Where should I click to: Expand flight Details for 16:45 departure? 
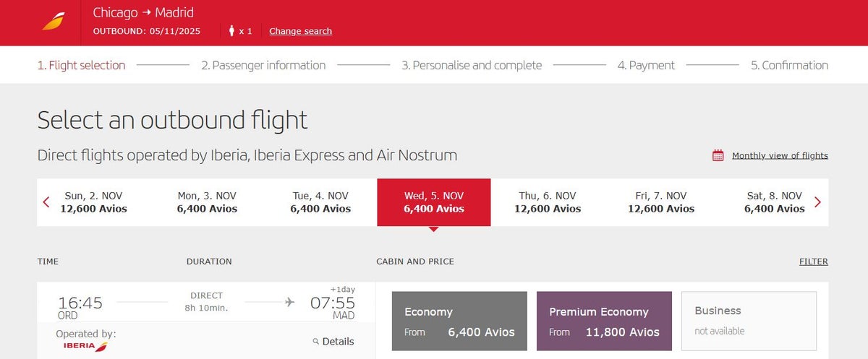coord(338,342)
